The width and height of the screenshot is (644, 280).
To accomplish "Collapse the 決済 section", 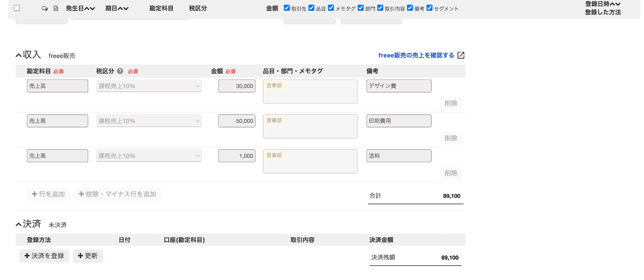I will pos(19,224).
